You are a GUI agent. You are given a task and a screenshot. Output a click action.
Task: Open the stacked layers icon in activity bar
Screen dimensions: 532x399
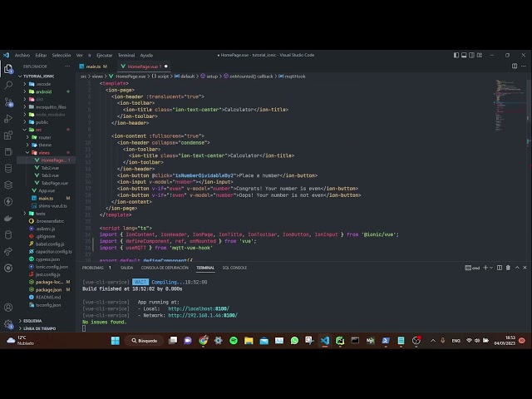(8, 185)
